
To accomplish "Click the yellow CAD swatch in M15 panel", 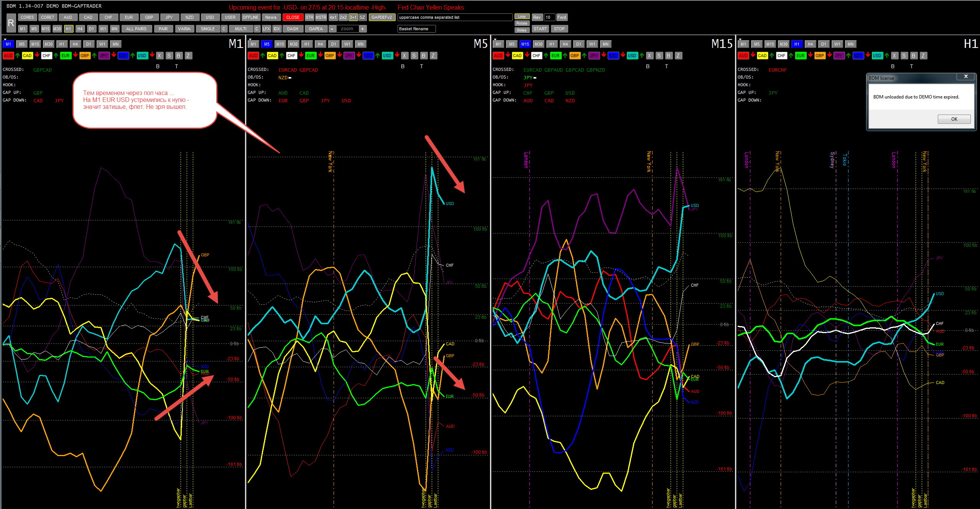I will [x=517, y=56].
